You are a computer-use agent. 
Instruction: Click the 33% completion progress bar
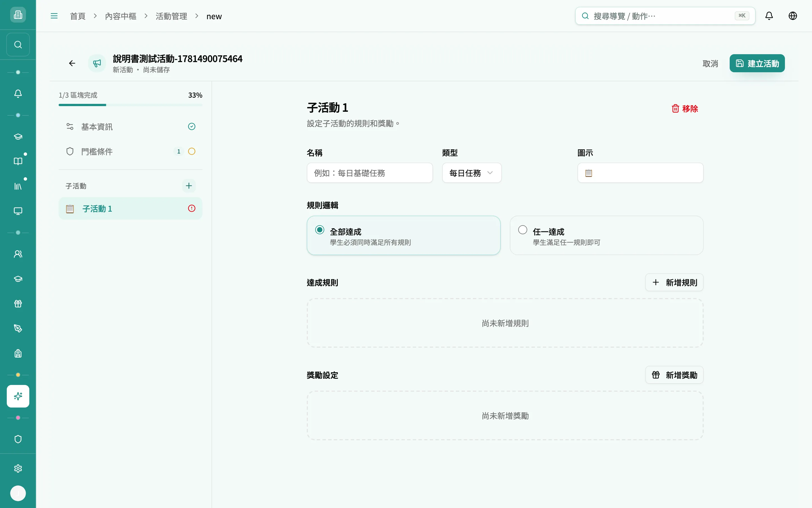point(131,105)
